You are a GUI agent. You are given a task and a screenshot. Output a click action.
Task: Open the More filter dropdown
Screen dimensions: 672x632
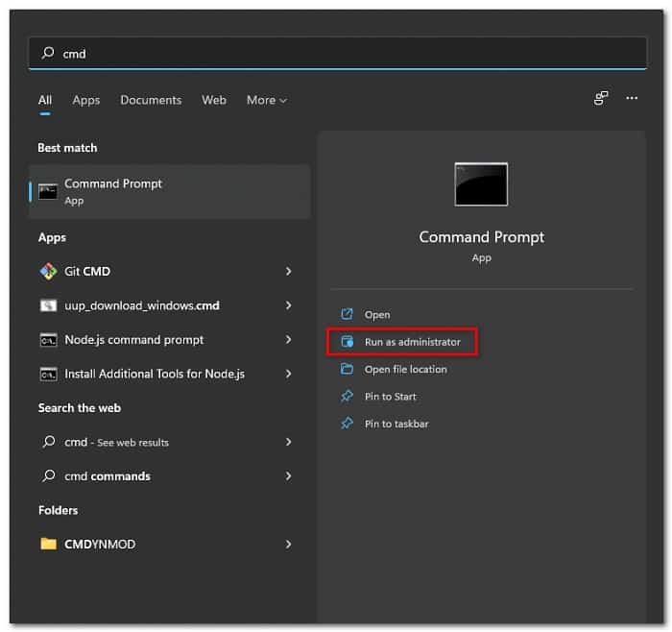click(266, 100)
